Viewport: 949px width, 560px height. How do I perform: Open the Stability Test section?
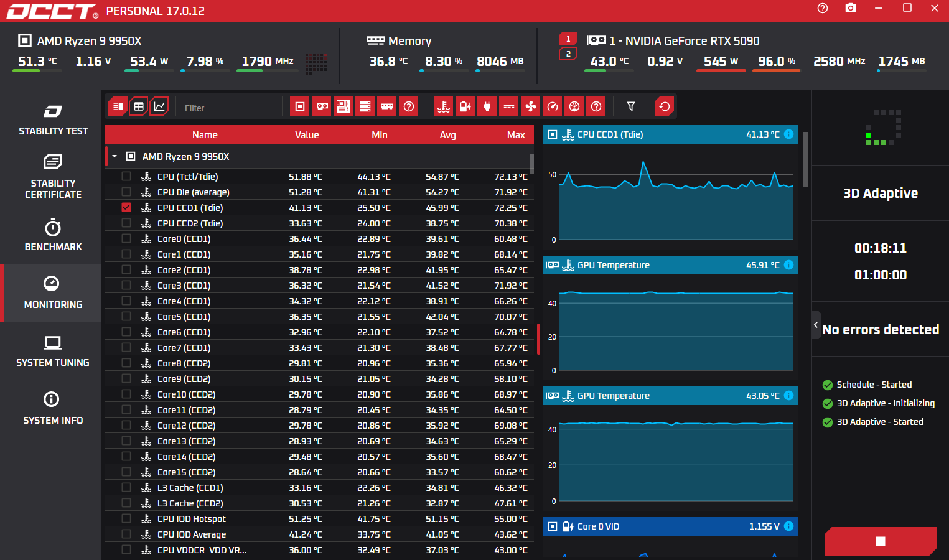tap(53, 119)
